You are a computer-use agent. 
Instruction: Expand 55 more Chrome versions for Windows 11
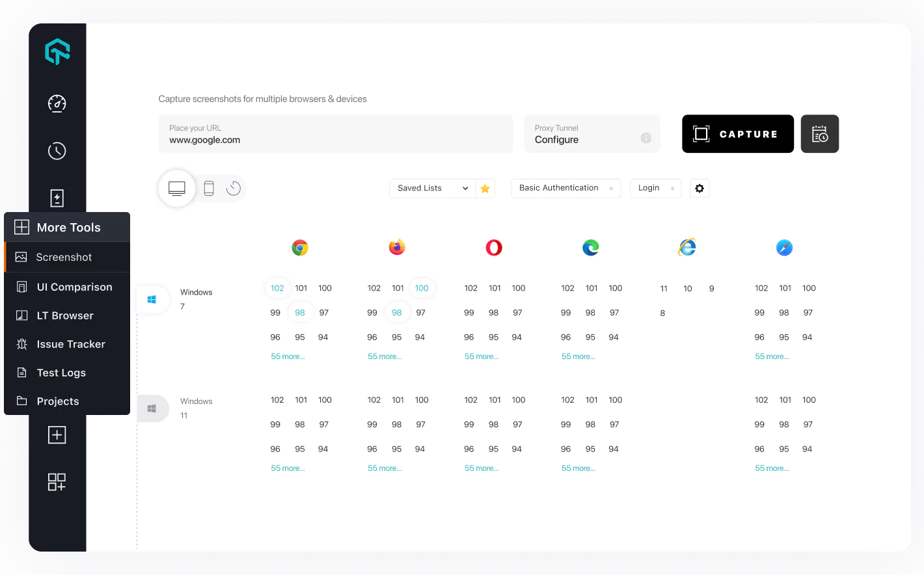[288, 468]
